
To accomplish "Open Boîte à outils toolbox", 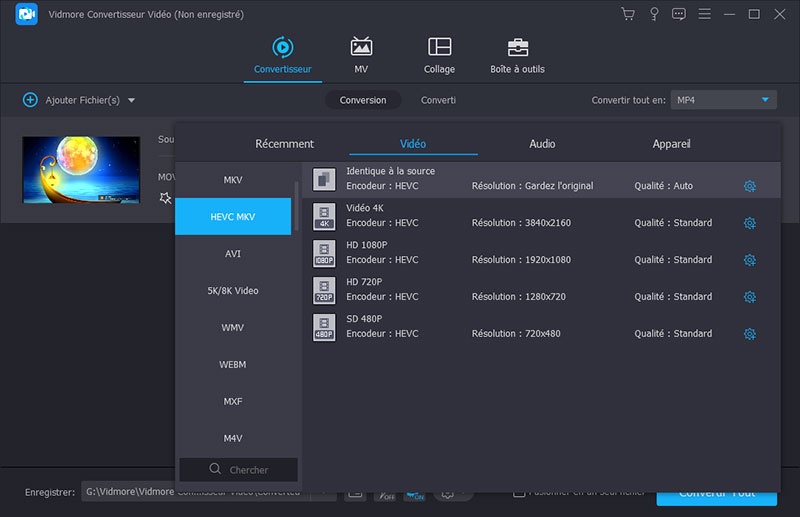I will pyautogui.click(x=517, y=56).
